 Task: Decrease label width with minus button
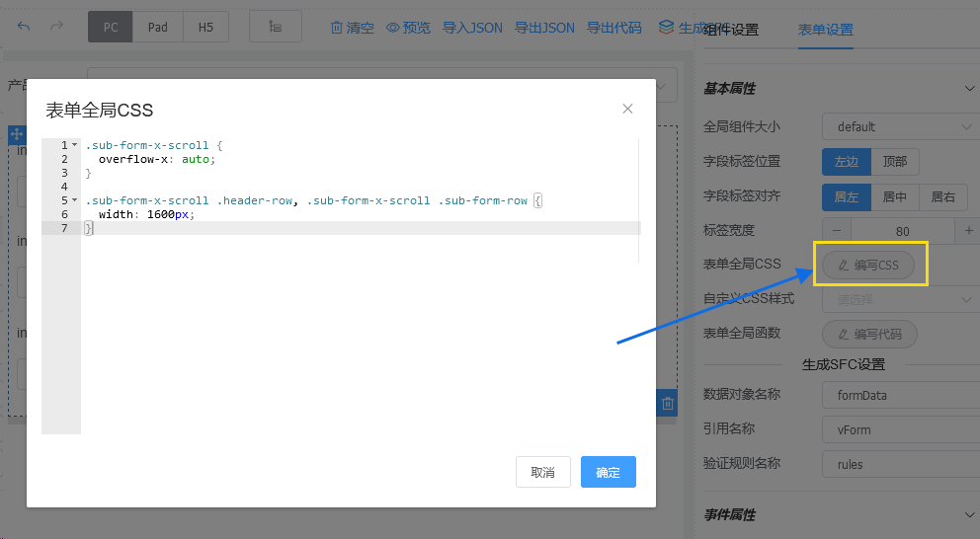click(837, 231)
